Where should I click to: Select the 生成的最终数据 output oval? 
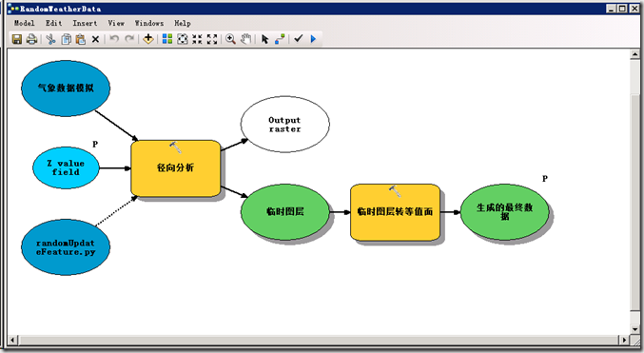click(505, 212)
